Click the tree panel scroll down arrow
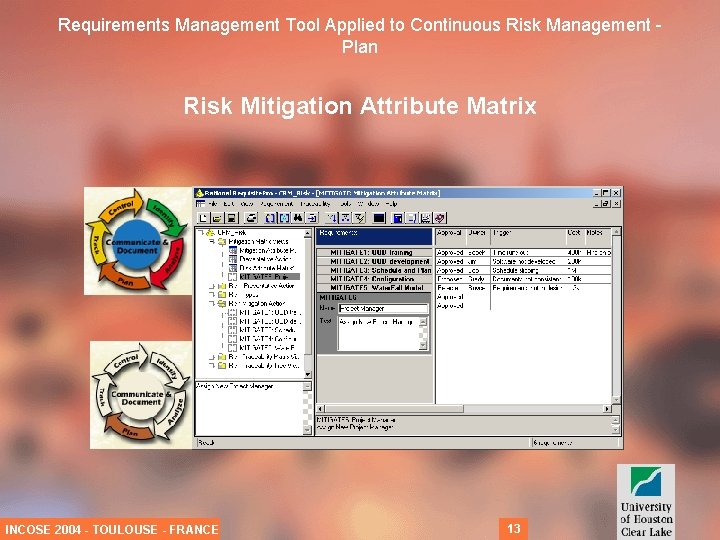Image resolution: width=720 pixels, height=540 pixels. [308, 375]
